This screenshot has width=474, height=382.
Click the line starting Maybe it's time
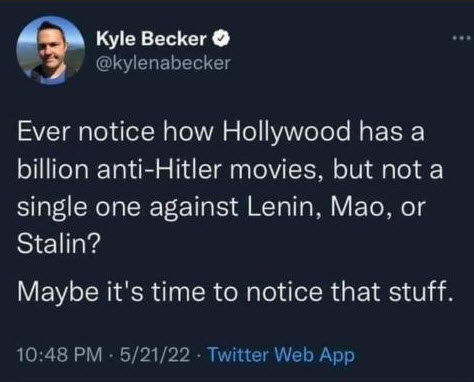pyautogui.click(x=235, y=291)
